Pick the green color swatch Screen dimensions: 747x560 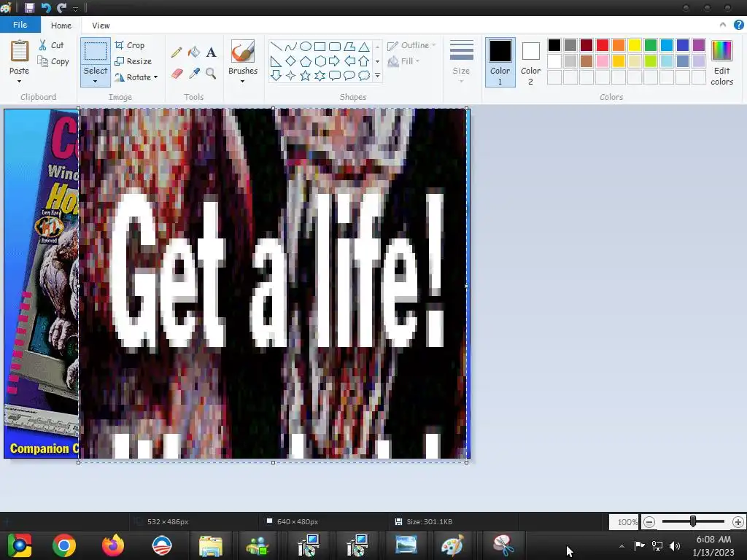650,45
